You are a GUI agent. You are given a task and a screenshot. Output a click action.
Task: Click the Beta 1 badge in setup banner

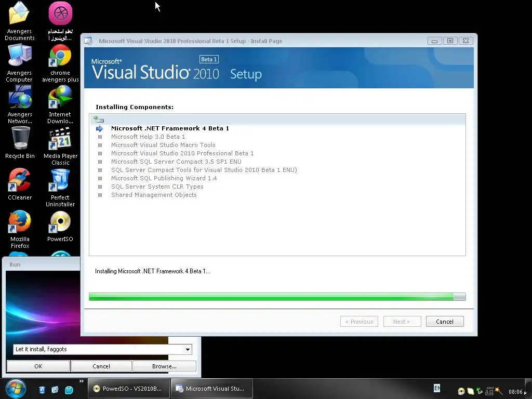click(209, 59)
